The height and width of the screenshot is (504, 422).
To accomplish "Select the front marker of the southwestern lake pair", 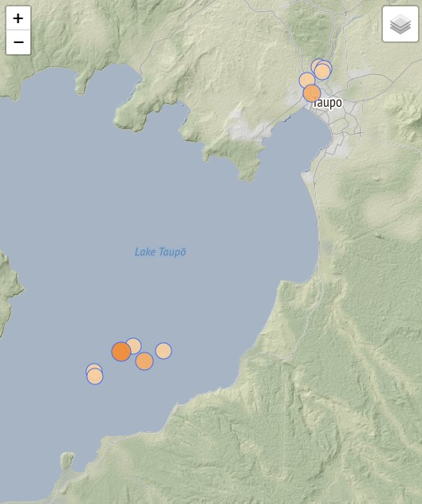I will tap(95, 376).
